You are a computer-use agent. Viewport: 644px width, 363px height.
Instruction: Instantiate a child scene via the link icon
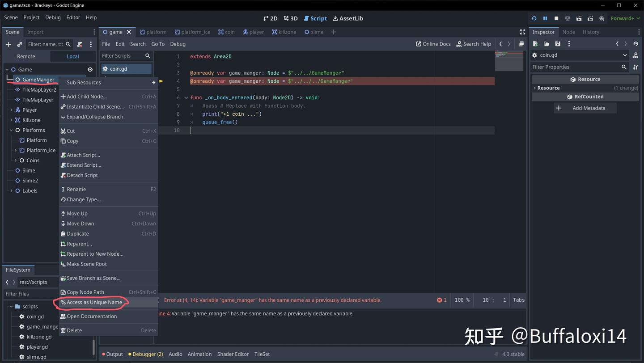coord(19,44)
